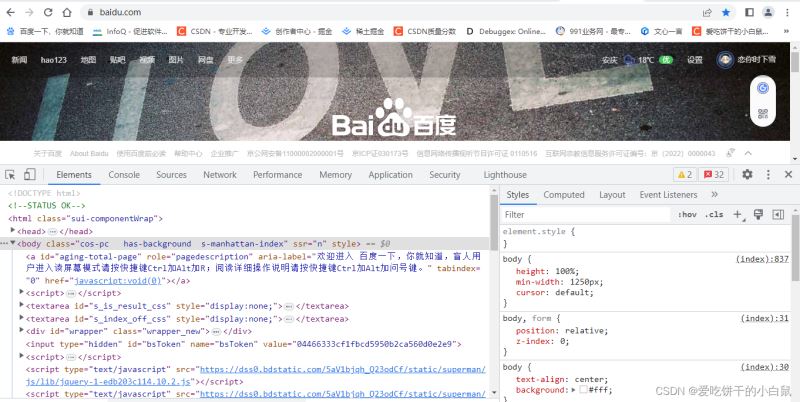This screenshot has height=402, width=800.
Task: Toggle the device toolbar icon
Action: coord(30,174)
